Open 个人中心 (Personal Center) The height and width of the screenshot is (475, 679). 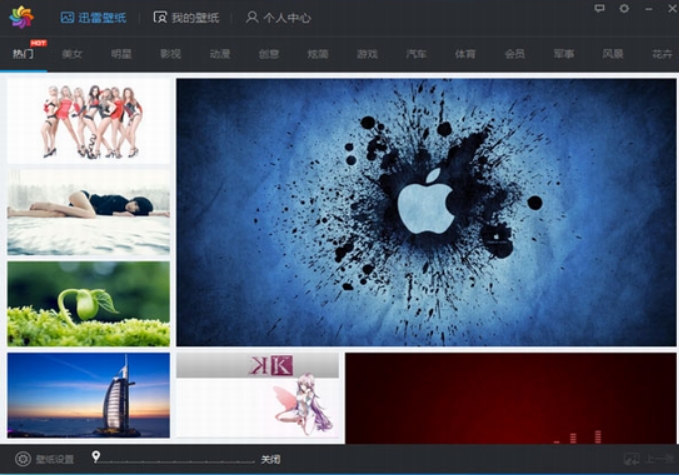coord(278,17)
